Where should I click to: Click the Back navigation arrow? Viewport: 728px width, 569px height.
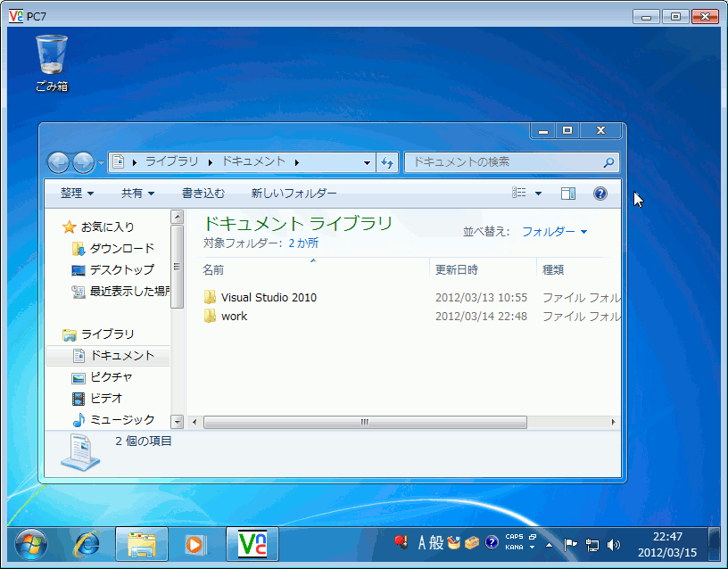pyautogui.click(x=59, y=162)
